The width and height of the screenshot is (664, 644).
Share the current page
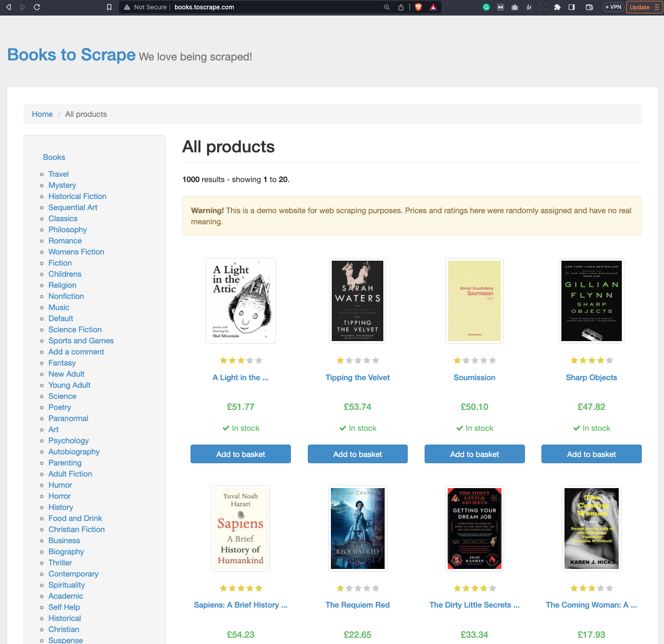coord(401,7)
